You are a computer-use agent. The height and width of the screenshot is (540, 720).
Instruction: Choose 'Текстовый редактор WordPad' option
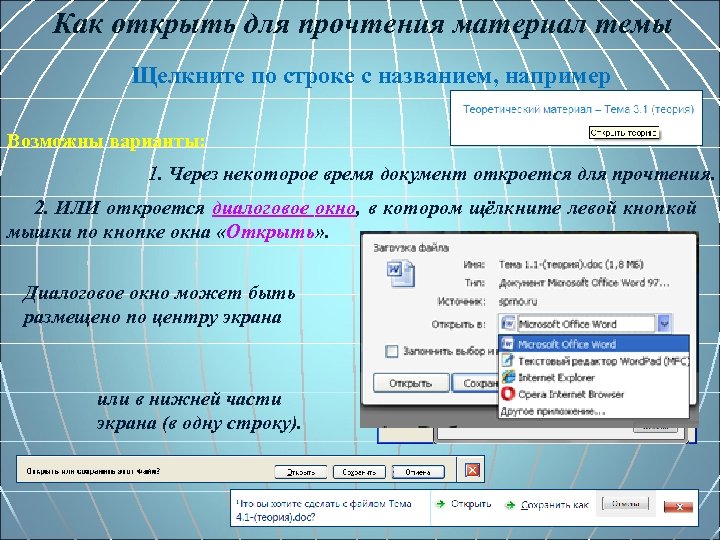click(x=594, y=361)
